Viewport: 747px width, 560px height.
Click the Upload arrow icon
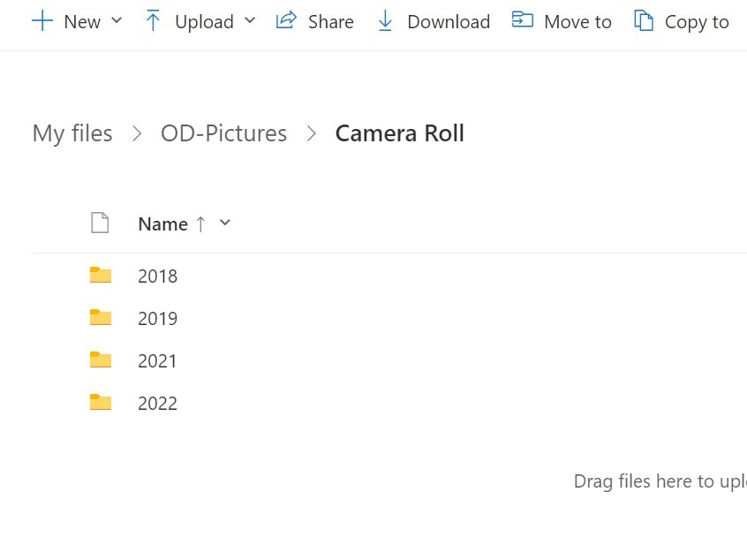[x=153, y=21]
